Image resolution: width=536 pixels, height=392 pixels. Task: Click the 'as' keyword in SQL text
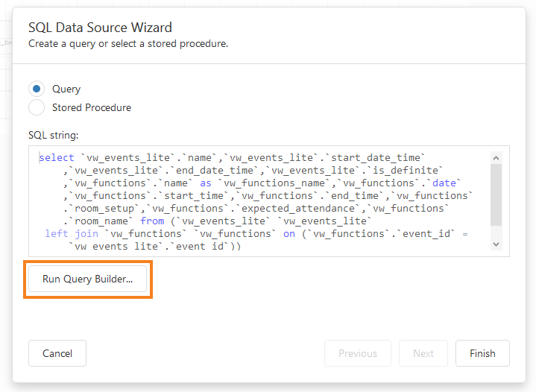[206, 183]
